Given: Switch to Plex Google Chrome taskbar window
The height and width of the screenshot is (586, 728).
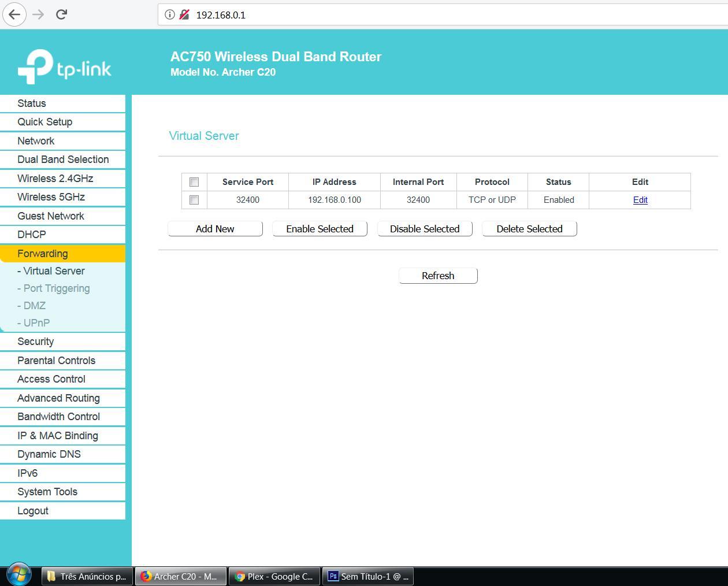Looking at the screenshot, I should (x=274, y=576).
